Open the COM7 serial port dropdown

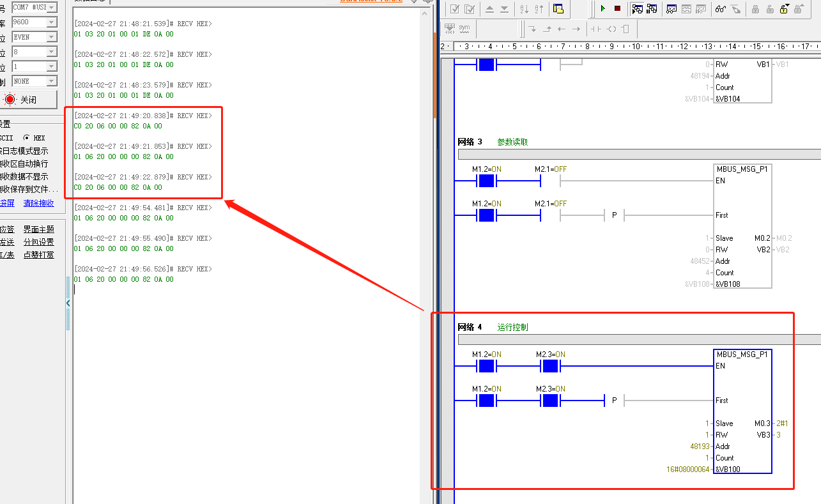click(x=51, y=8)
